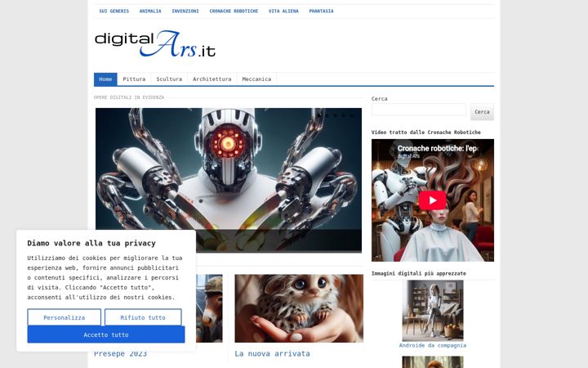Open the Presepe 2023 article title

pos(120,354)
